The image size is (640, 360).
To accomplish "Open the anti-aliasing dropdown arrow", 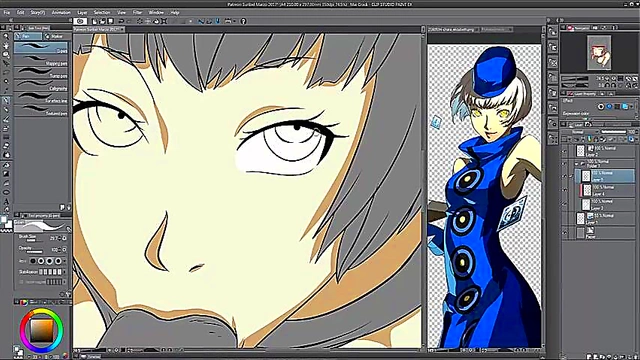I will click(x=64, y=261).
